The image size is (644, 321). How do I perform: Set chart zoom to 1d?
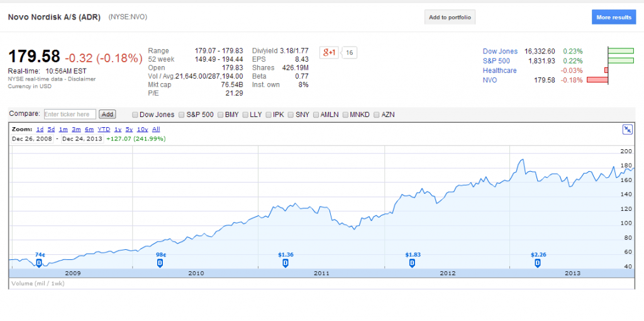click(x=40, y=129)
